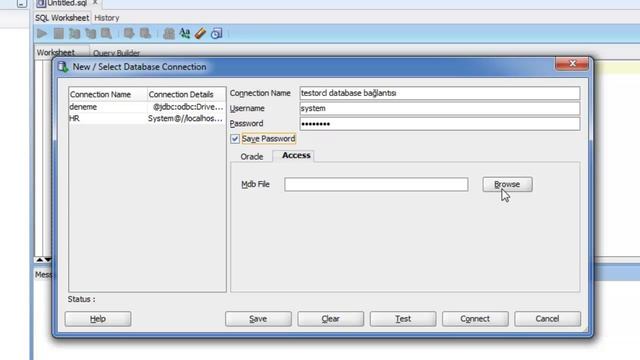
Task: Open SQL History via the clock icon
Action: pyautogui.click(x=217, y=33)
